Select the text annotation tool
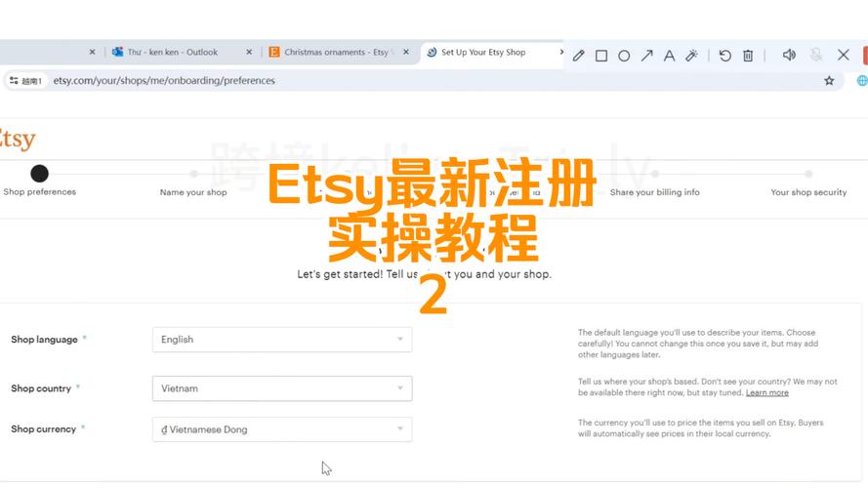 (x=669, y=56)
